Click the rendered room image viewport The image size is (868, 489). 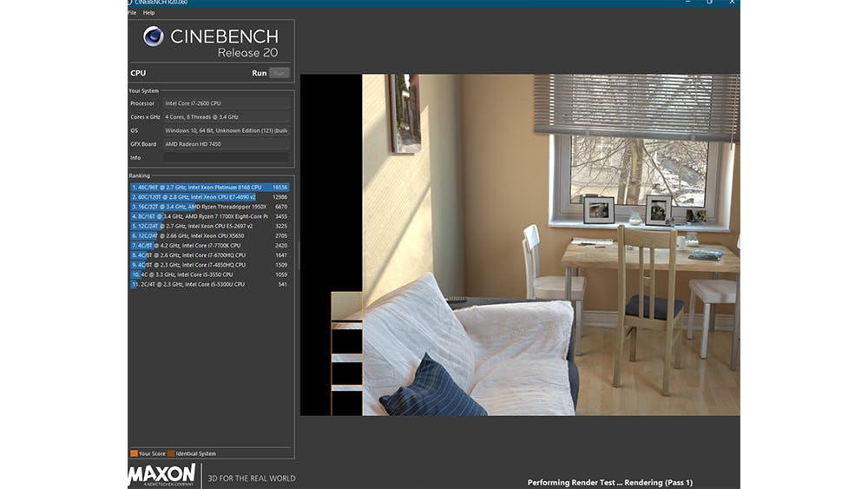coord(520,245)
